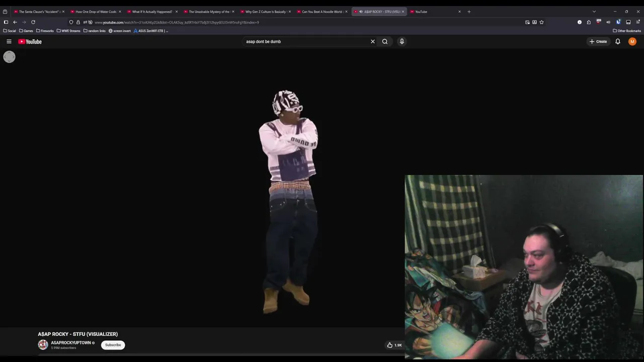Viewport: 644px width, 362px height.
Task: Open the Firefox View tab icon
Action: [x=5, y=12]
